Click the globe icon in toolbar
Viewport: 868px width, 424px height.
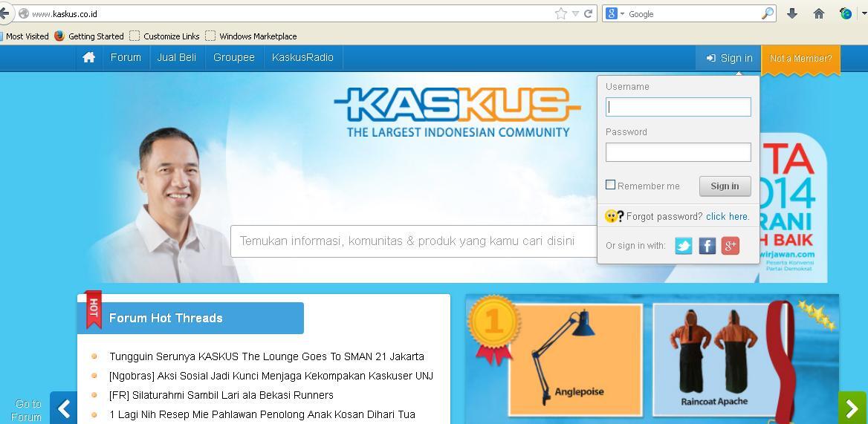[x=846, y=14]
